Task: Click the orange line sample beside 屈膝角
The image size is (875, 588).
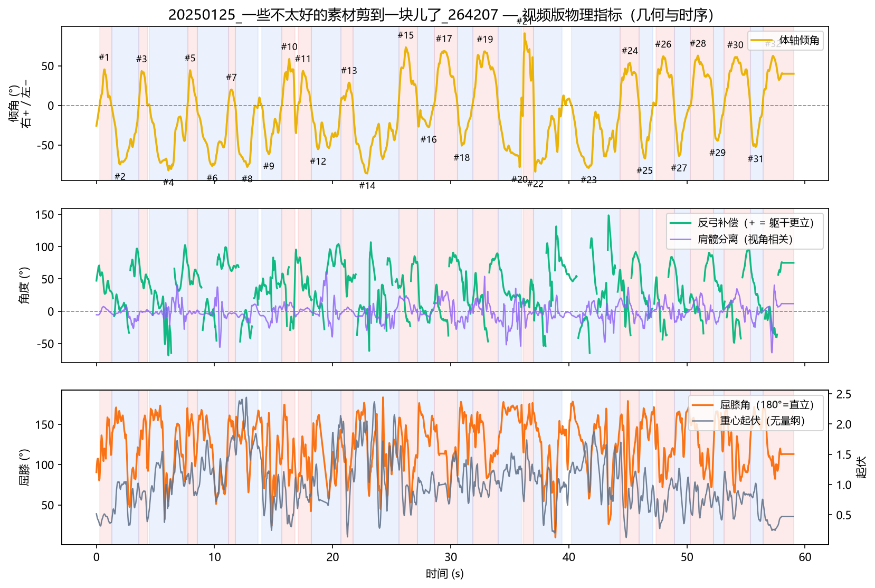Action: (703, 405)
